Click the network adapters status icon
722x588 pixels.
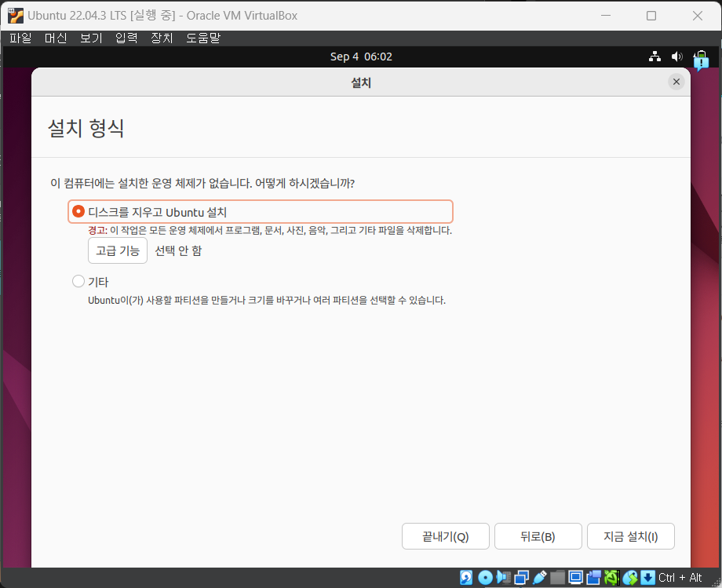pyautogui.click(x=522, y=578)
